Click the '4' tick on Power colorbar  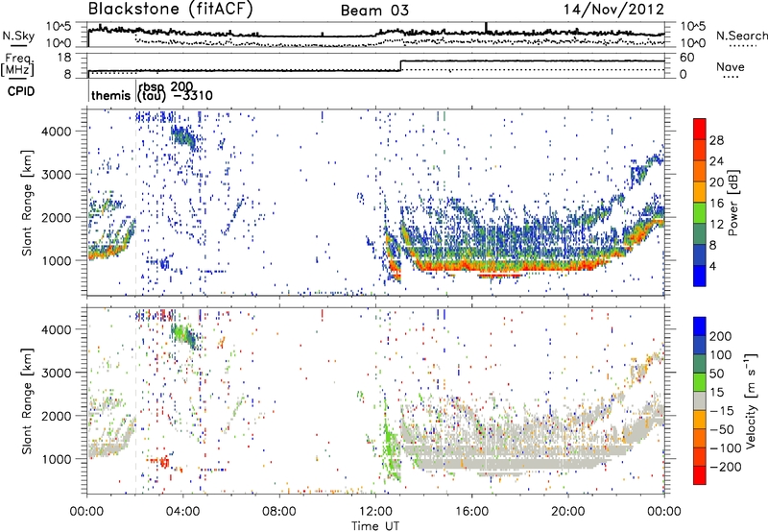(x=713, y=266)
